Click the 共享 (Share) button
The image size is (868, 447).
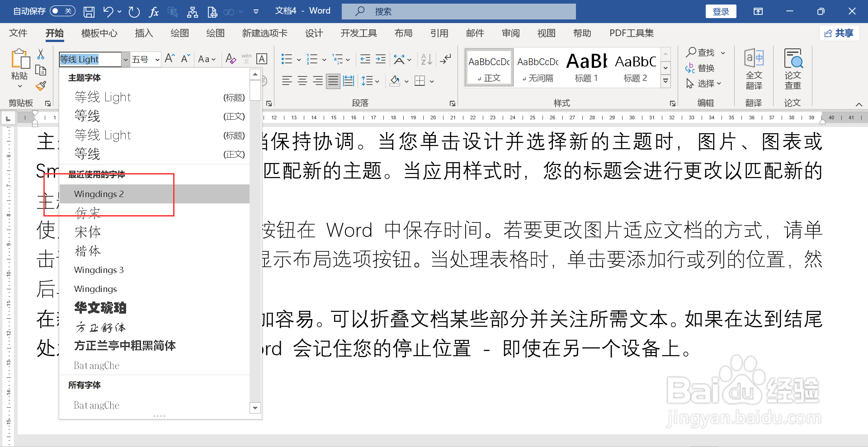(839, 33)
